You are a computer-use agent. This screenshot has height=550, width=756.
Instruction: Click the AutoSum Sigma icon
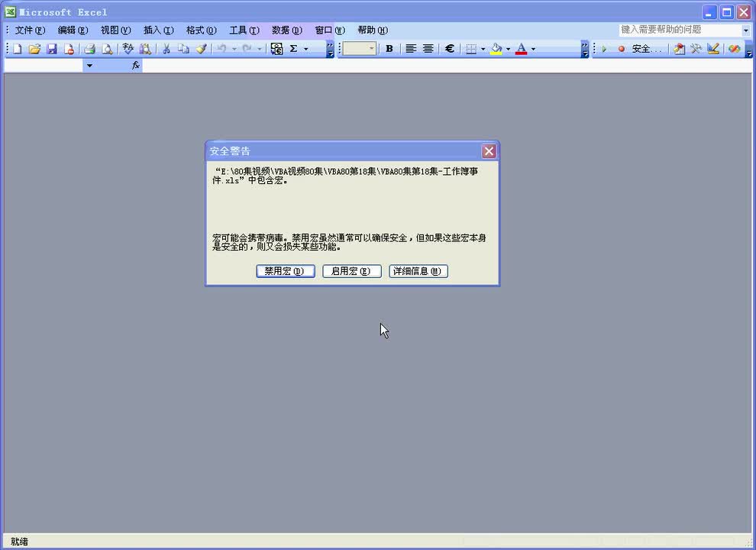tap(293, 49)
